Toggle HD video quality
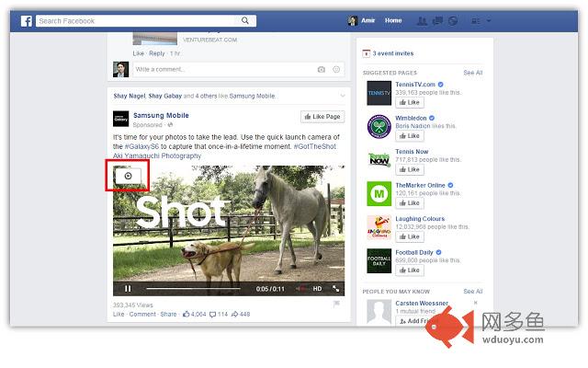Screen dimensions: 588x368 pos(317,289)
